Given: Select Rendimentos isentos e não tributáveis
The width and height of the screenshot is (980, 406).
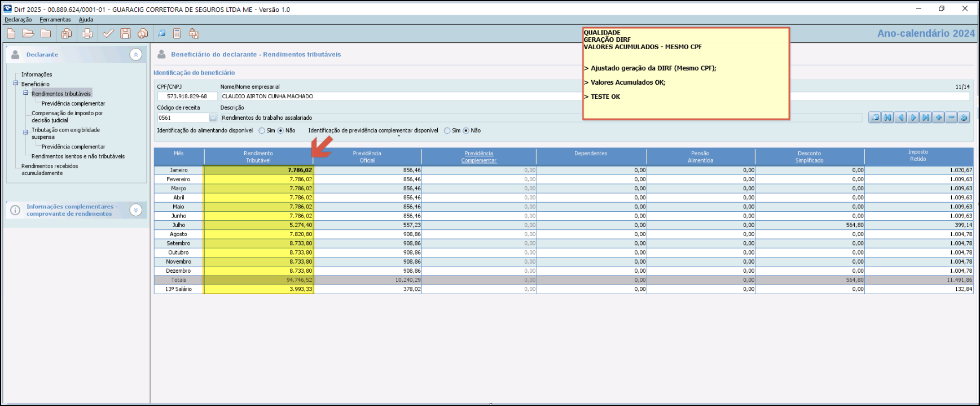Looking at the screenshot, I should pos(78,156).
